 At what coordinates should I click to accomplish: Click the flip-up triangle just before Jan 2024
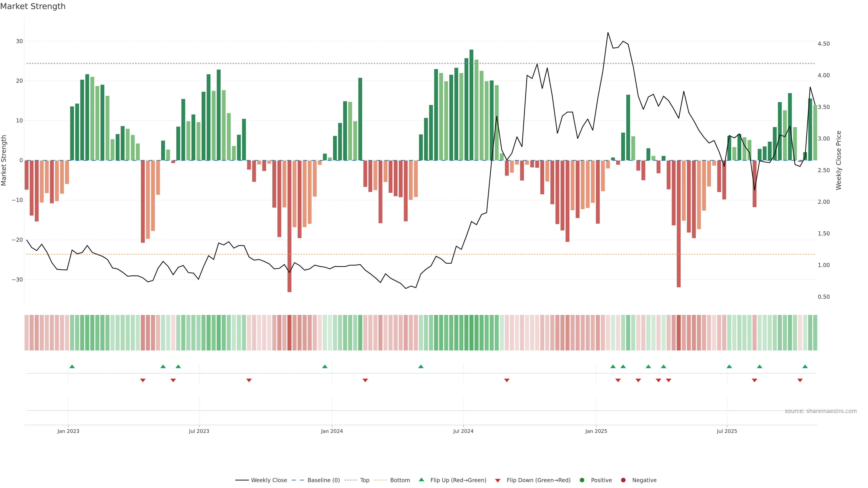[325, 366]
